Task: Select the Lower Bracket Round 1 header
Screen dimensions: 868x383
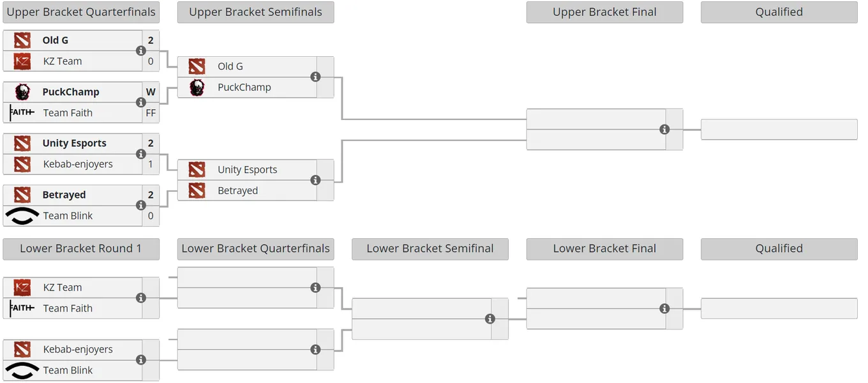Action: tap(81, 249)
